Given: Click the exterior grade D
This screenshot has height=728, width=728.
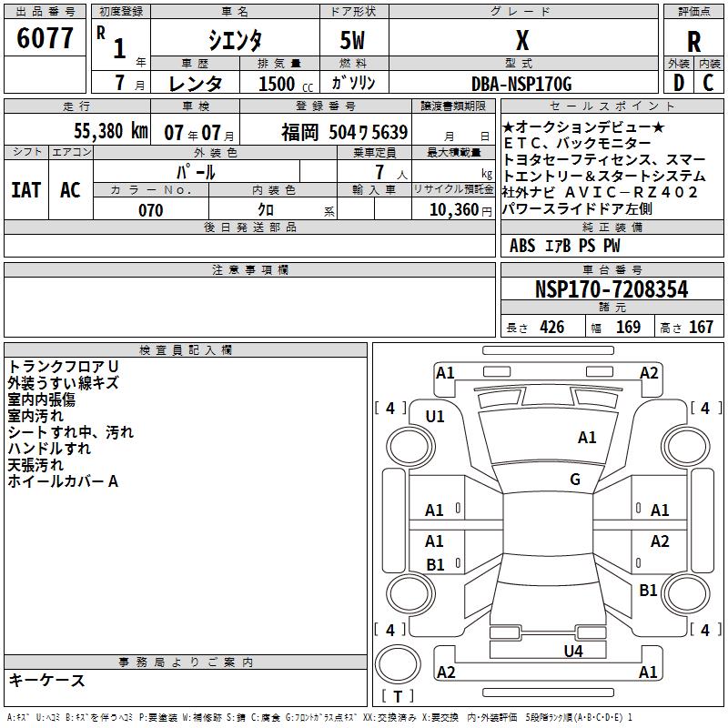Looking at the screenshot, I should [678, 83].
